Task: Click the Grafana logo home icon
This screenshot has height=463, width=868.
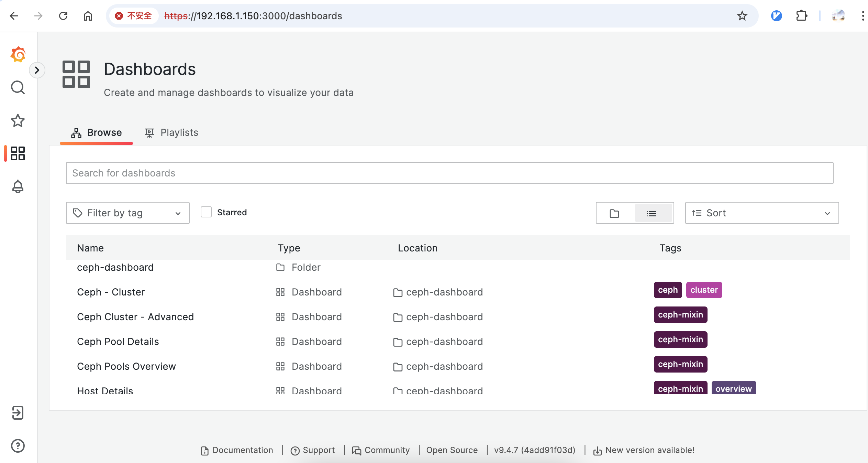Action: (x=18, y=54)
